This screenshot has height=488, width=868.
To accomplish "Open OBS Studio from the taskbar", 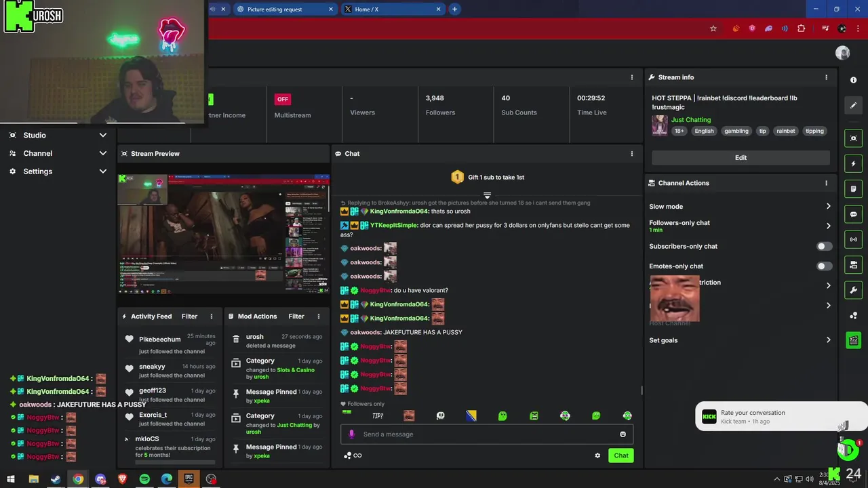I will pyautogui.click(x=212, y=479).
